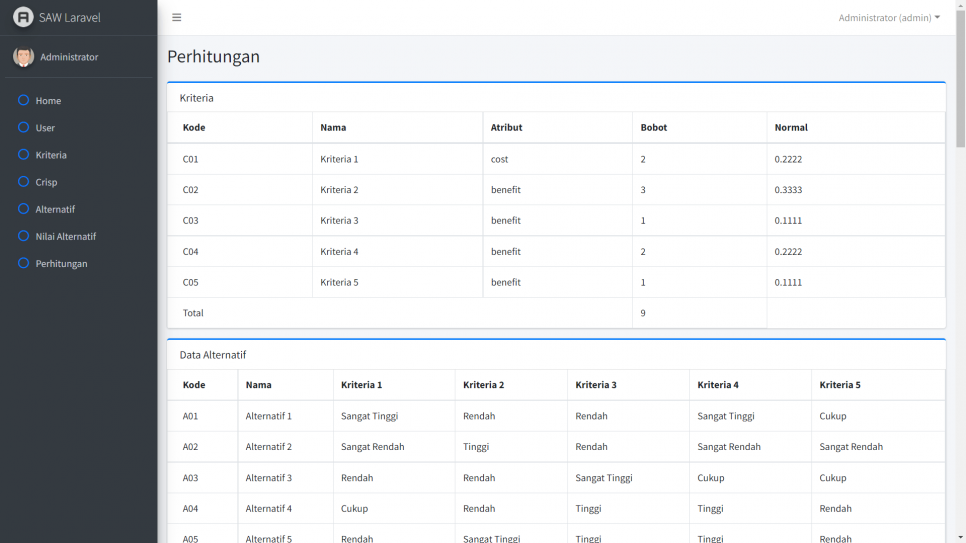The width and height of the screenshot is (966, 543).
Task: Click the total weight value 9
Action: [643, 313]
